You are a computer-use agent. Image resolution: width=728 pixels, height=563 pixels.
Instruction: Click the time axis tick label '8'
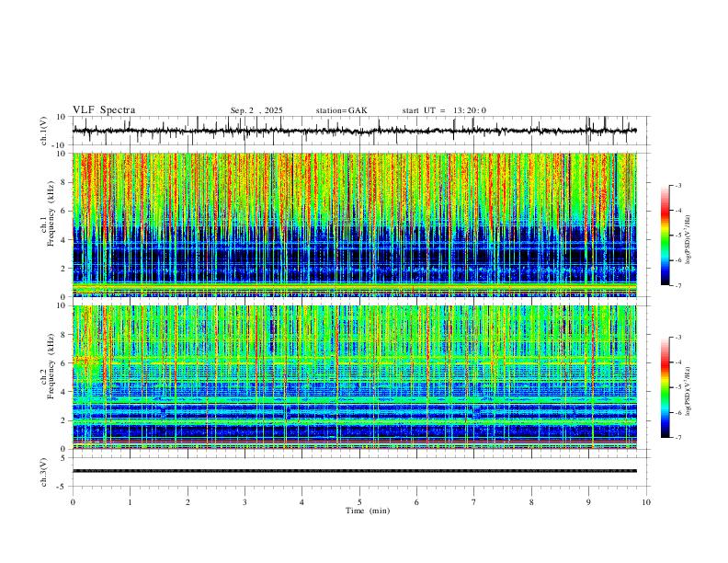pyautogui.click(x=531, y=502)
